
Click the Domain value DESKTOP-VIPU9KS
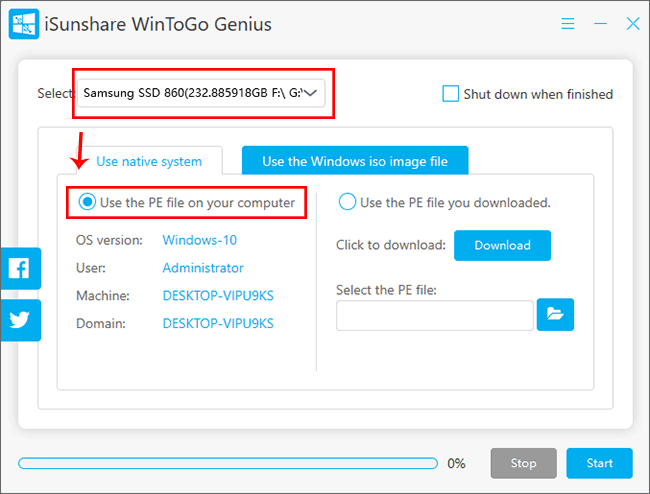(x=218, y=323)
